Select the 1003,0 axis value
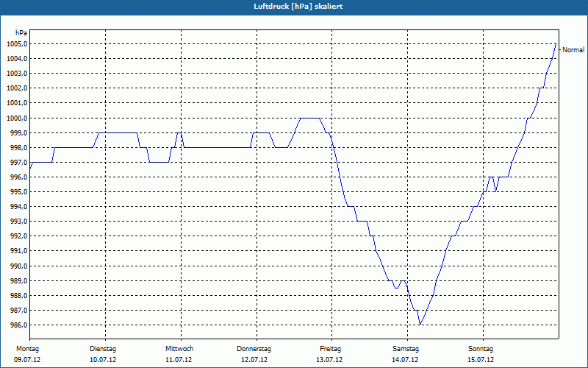The image size is (588, 368). pyautogui.click(x=17, y=73)
